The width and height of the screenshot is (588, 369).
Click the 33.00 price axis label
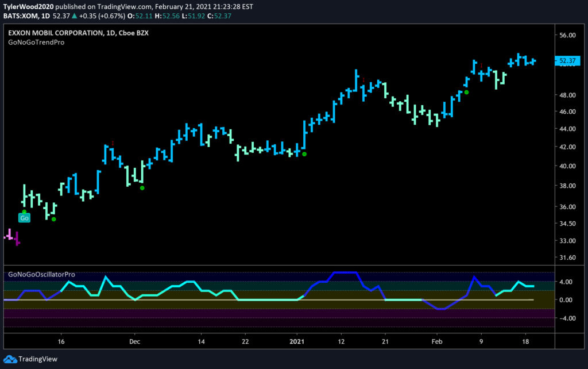tap(567, 241)
